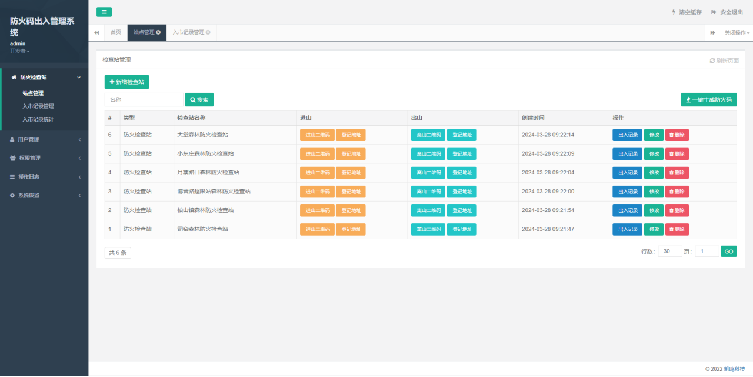Expand the 操作日志 sidebar menu
This screenshot has height=377, width=753.
(44, 177)
